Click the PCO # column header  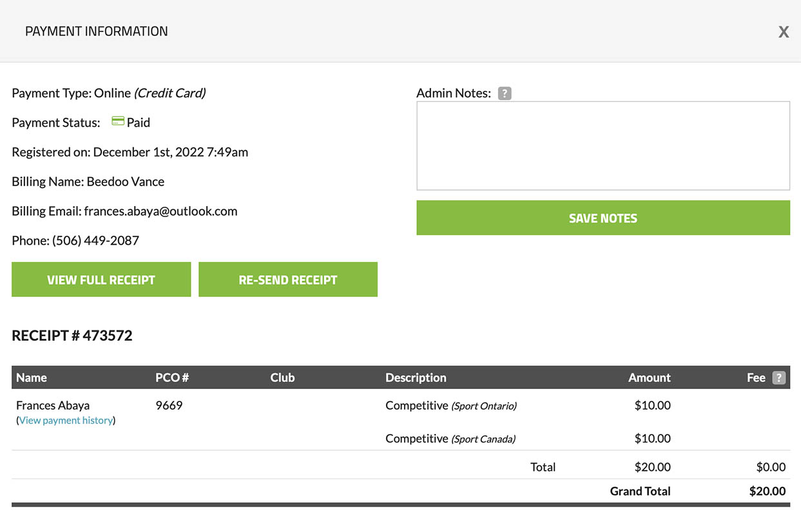[172, 378]
